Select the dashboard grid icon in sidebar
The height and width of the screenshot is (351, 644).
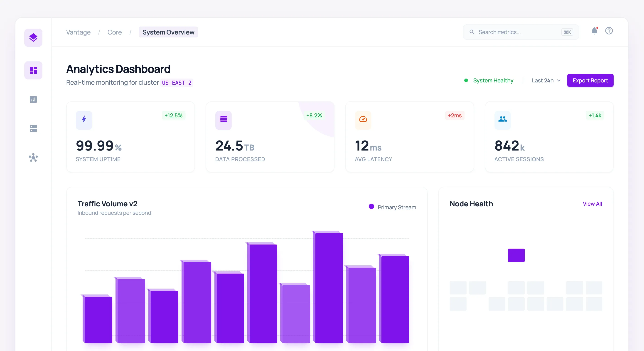coord(33,70)
